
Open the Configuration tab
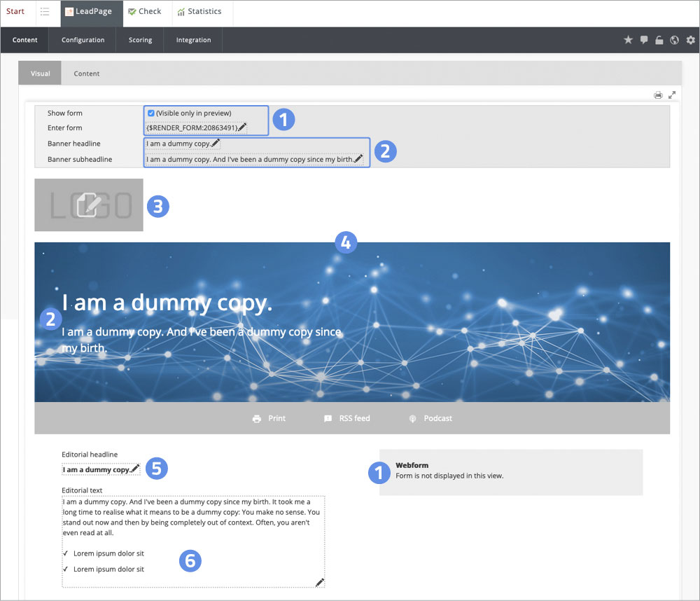(x=83, y=40)
